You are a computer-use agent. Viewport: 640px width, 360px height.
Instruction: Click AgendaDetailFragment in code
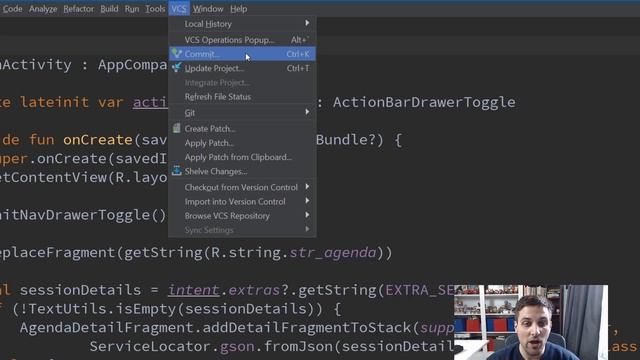click(107, 328)
